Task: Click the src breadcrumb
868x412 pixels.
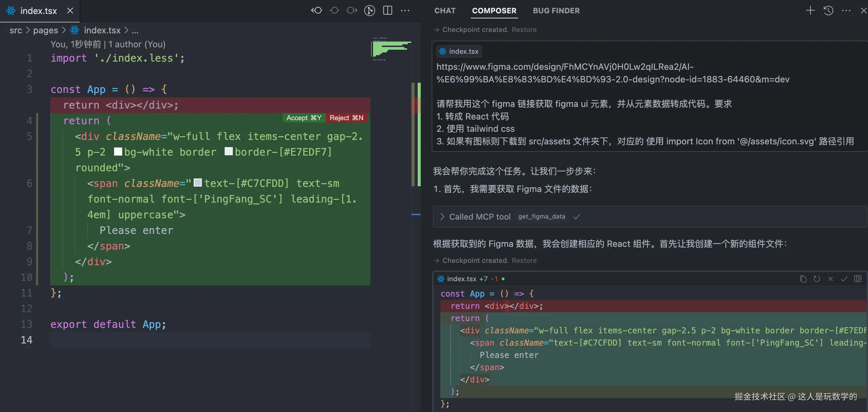Action: pyautogui.click(x=16, y=30)
